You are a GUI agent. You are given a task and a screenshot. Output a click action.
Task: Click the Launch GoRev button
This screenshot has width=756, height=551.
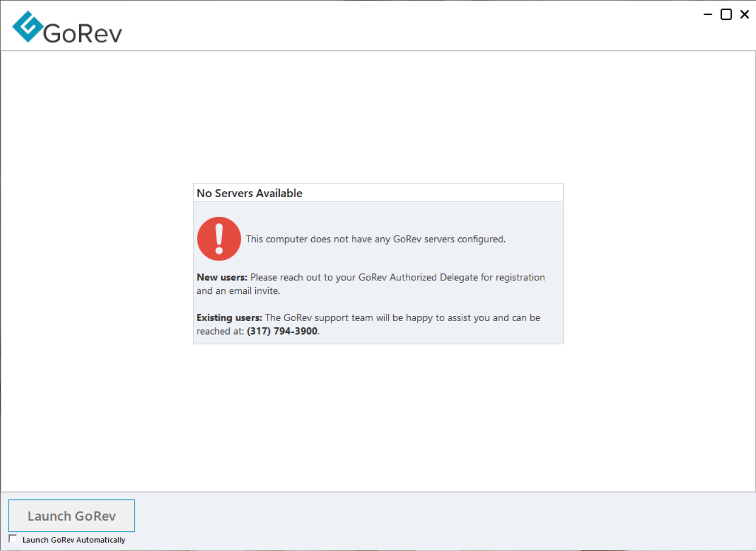[71, 516]
